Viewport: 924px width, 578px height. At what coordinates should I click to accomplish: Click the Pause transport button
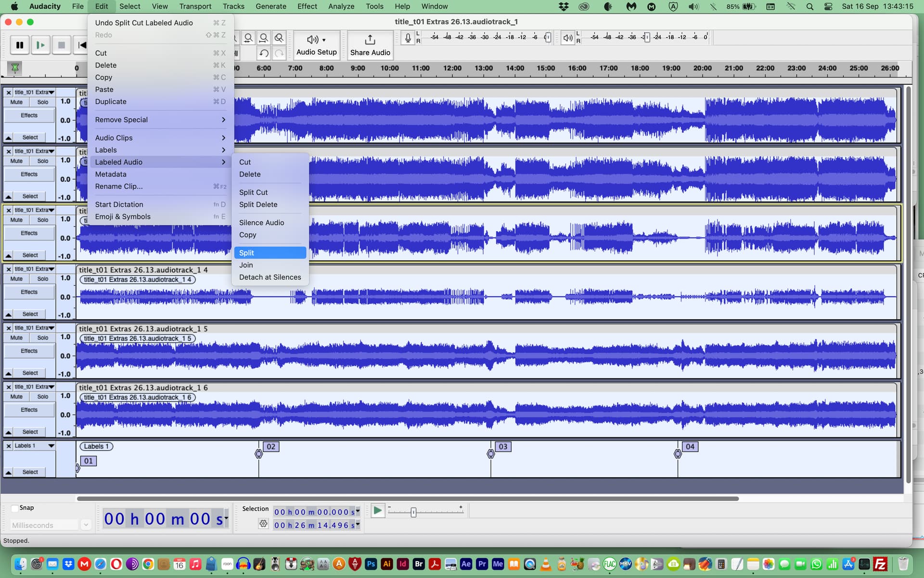coord(20,45)
